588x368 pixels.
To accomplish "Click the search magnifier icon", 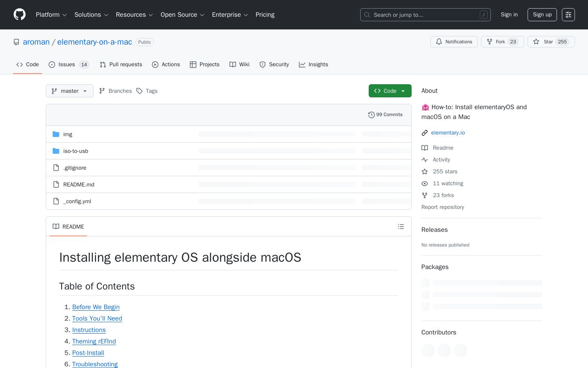I will (367, 15).
